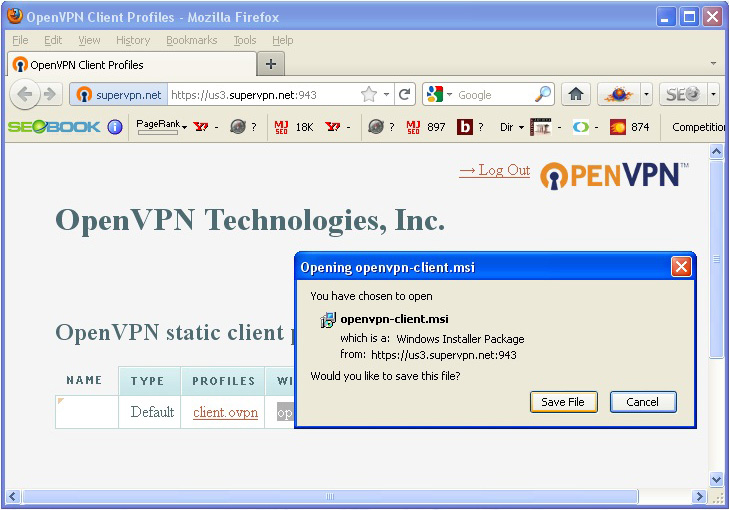Click the 'OpenVPN Technologies, Inc.' heading
Screen dimensions: 729x510
coord(250,220)
